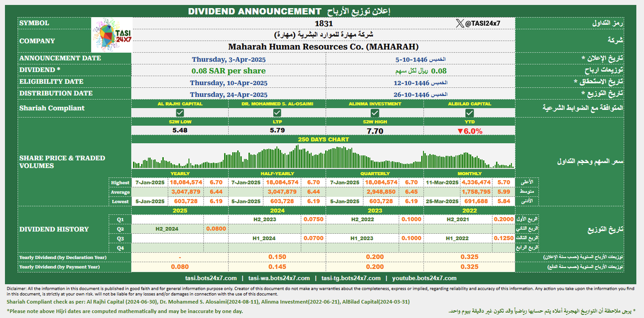Select the quarterly average volume 2,948,850
Screen dimensions: 644x318
pos(380,192)
